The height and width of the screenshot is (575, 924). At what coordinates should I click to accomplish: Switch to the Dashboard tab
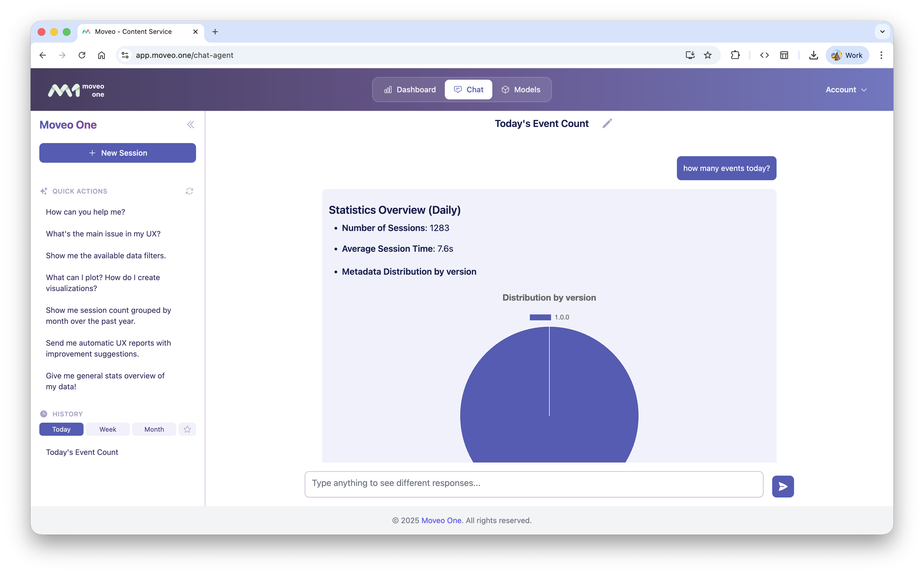click(410, 89)
